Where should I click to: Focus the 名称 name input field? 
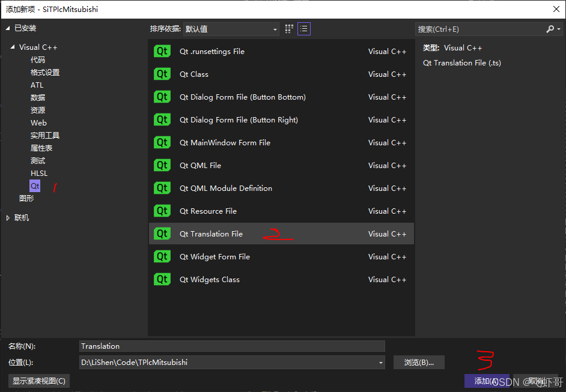pos(232,346)
